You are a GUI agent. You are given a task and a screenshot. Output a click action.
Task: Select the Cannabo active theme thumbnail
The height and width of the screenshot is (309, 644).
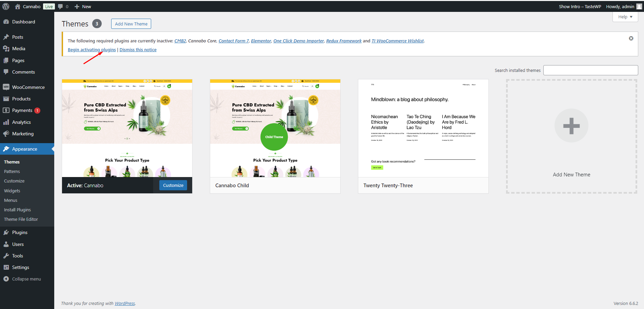pos(127,128)
